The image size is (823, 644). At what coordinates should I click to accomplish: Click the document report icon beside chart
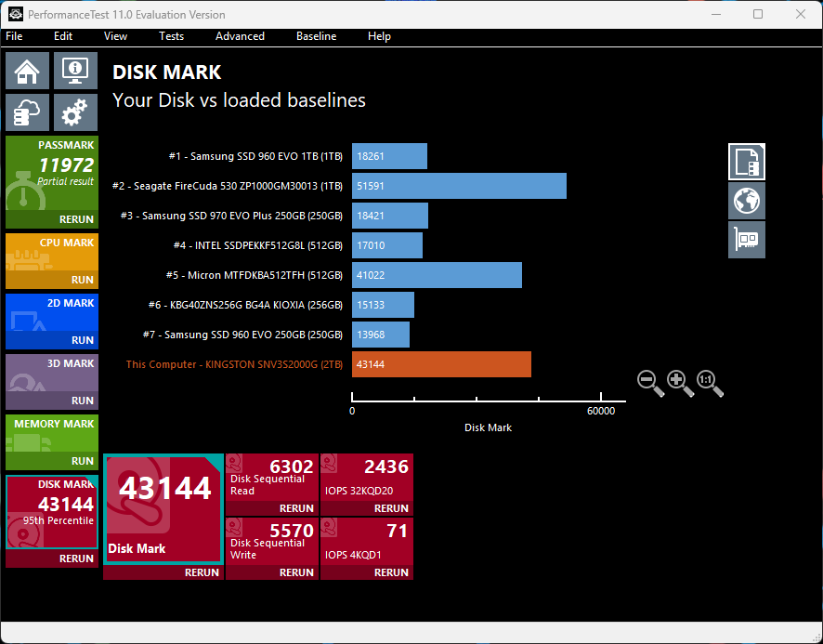point(747,162)
